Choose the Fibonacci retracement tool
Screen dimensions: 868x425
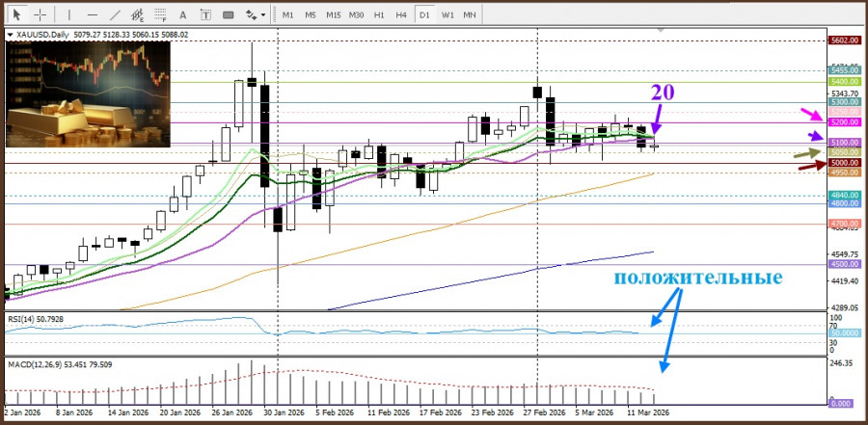(x=160, y=14)
